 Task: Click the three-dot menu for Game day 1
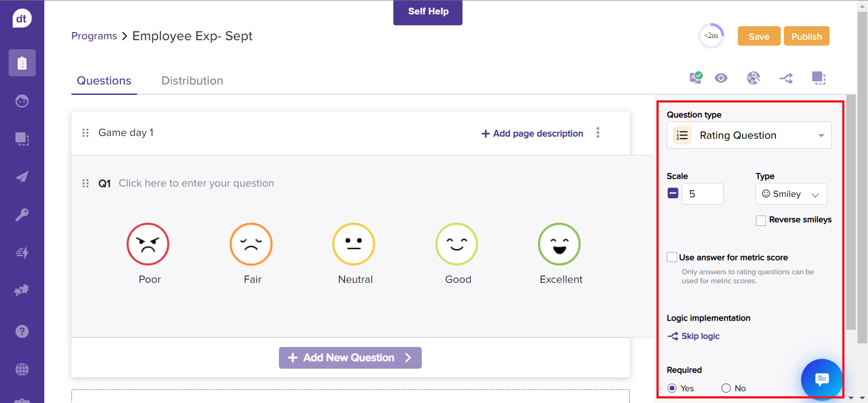click(598, 132)
